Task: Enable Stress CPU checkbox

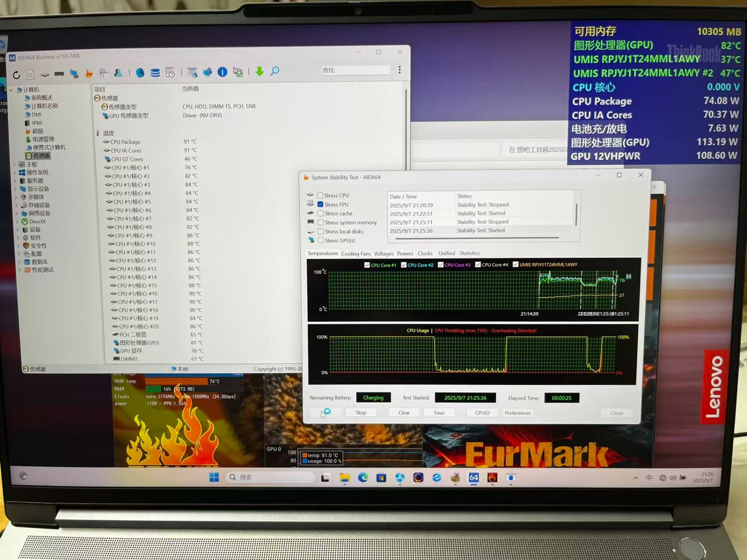Action: click(x=320, y=195)
